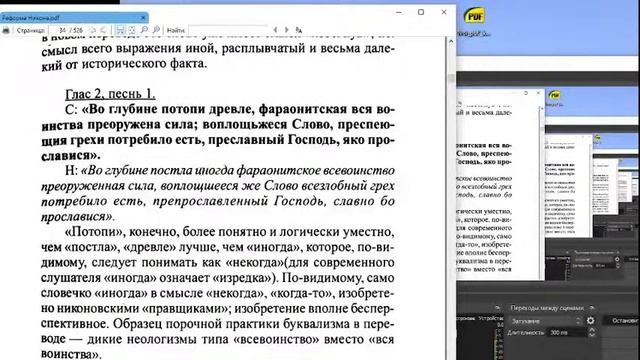Viewport: 640px width, 360px height.
Task: Click the scrollbar up arrow of the PDF viewer
Action: point(451,41)
